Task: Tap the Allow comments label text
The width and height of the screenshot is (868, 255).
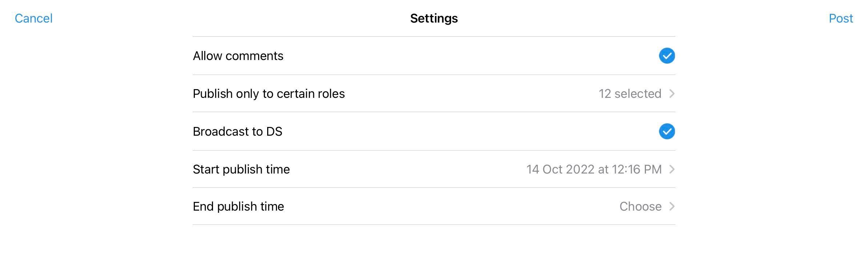Action: 238,56
